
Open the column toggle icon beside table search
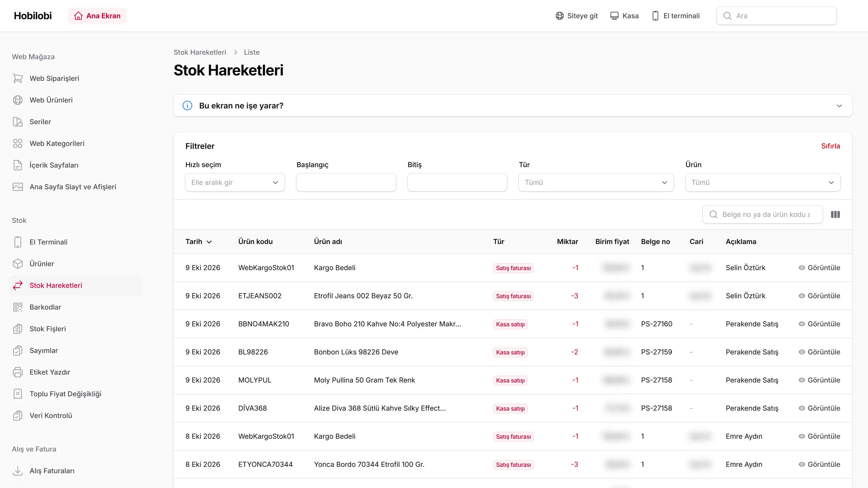pyautogui.click(x=835, y=214)
